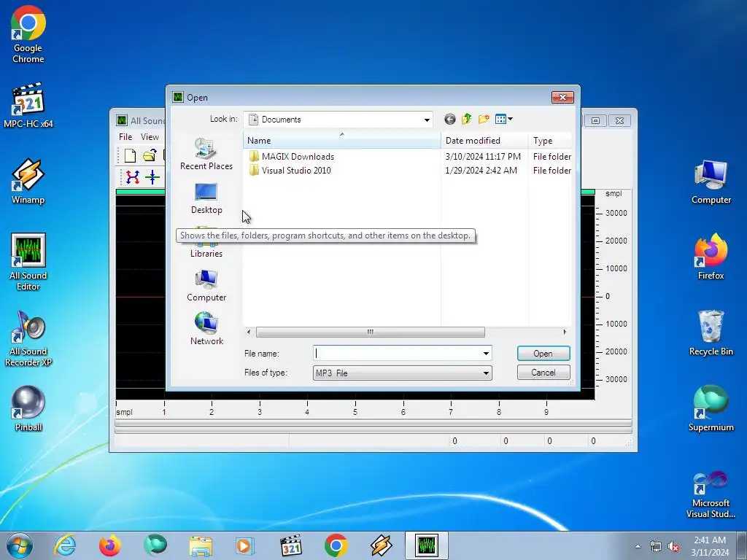Click the Pinball desktop shortcut

(x=28, y=408)
